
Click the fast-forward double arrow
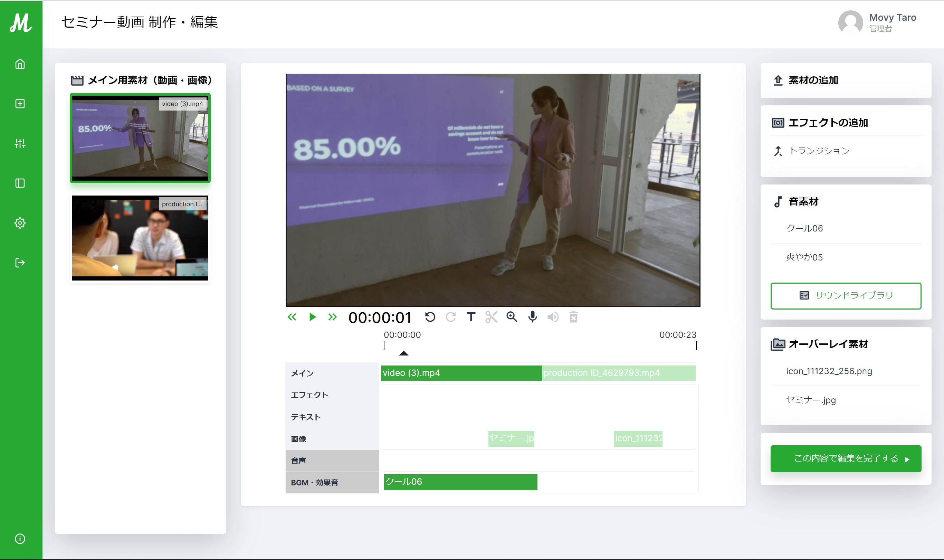point(332,317)
